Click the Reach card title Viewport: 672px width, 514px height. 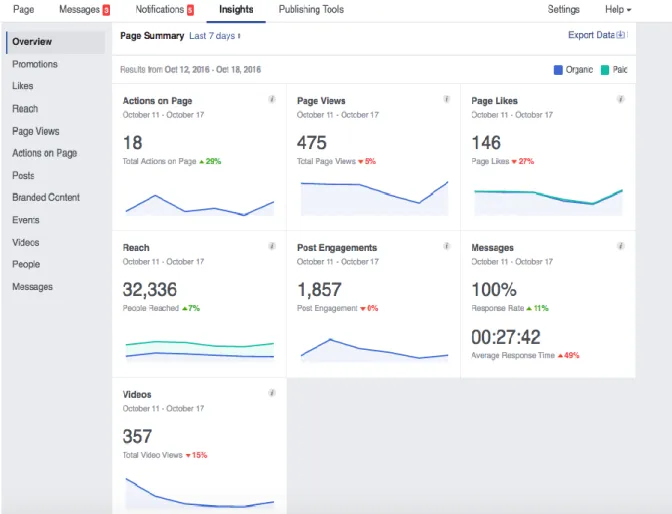pyautogui.click(x=136, y=248)
